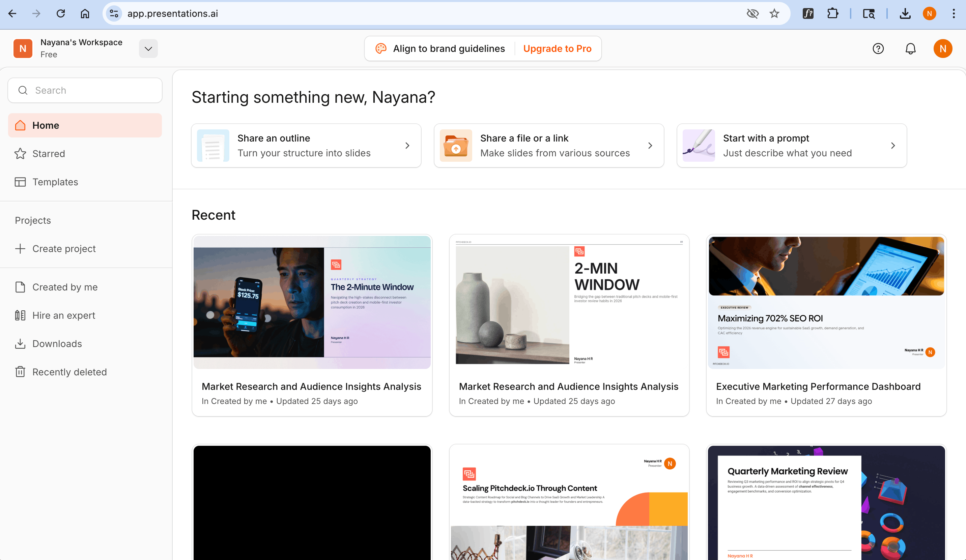
Task: Click the arrow on the Share an outline card
Action: (407, 146)
